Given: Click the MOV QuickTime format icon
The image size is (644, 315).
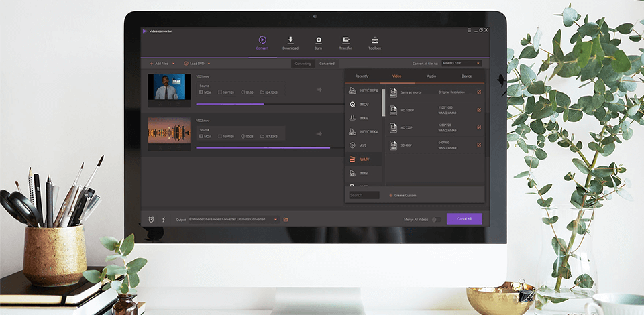Looking at the screenshot, I should click(x=352, y=104).
